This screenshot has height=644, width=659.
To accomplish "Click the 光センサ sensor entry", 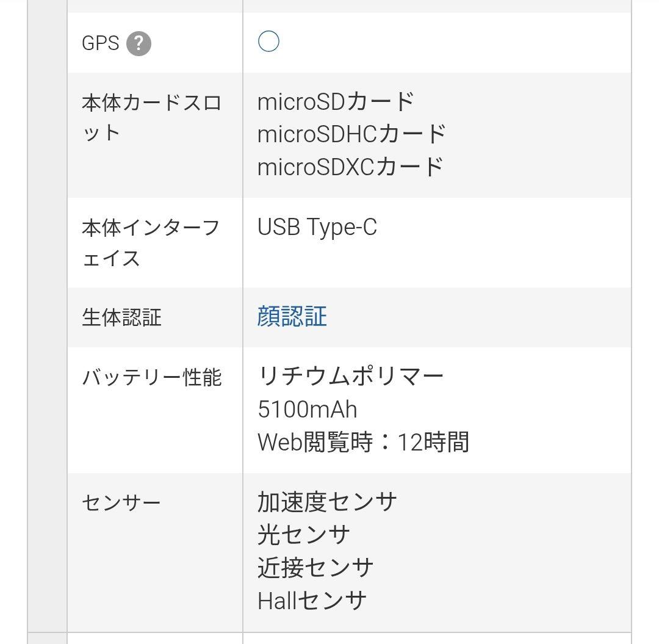I will coord(302,534).
